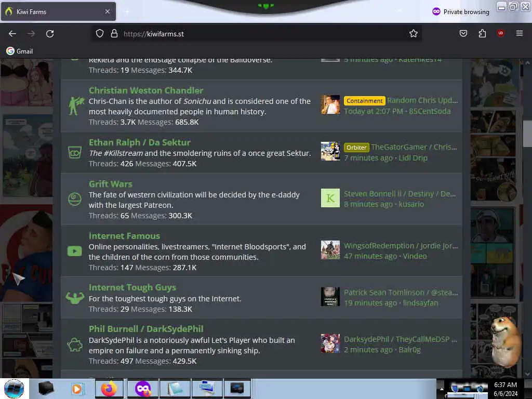Click the browser forward arrow
This screenshot has width=532, height=399.
point(31,34)
